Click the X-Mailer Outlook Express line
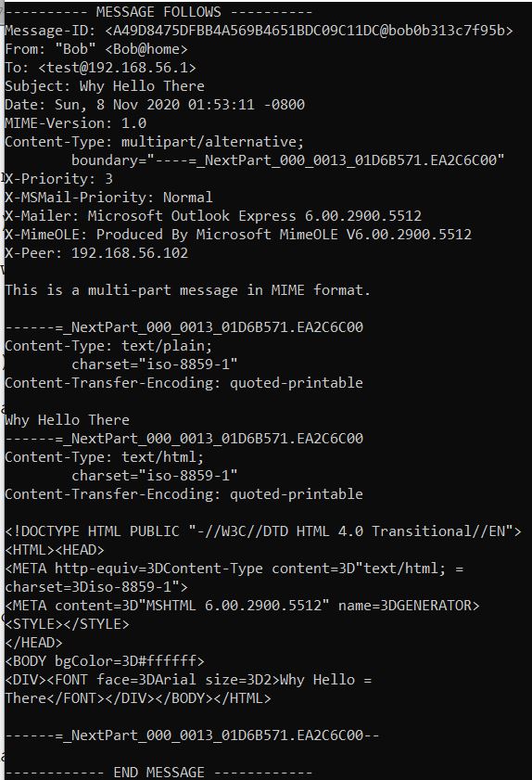532x780 pixels. tap(213, 216)
